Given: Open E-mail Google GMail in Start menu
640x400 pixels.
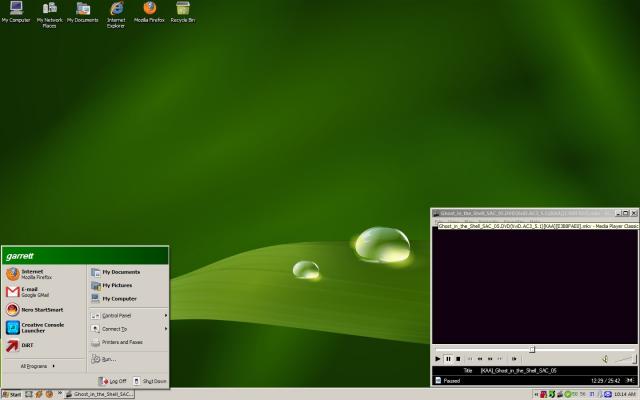Looking at the screenshot, I should tap(44, 291).
